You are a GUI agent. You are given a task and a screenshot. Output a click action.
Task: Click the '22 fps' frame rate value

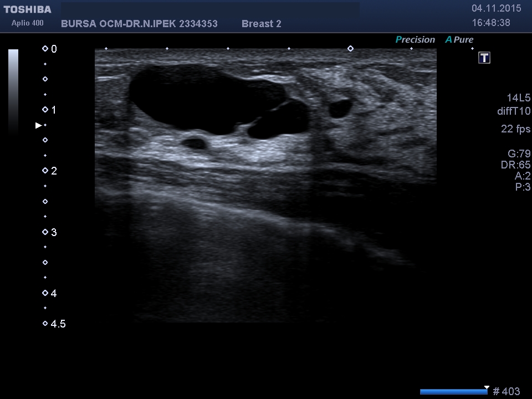click(516, 129)
